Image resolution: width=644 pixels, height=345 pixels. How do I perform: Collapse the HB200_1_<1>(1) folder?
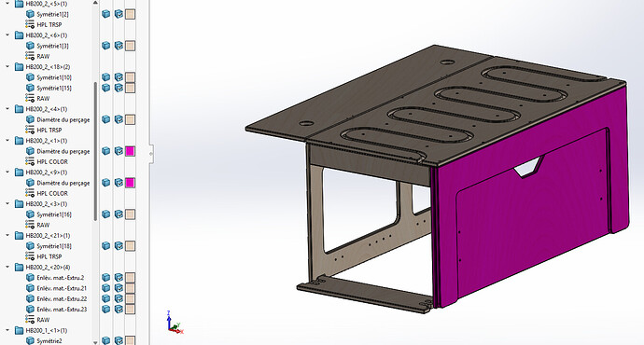[x=7, y=330]
